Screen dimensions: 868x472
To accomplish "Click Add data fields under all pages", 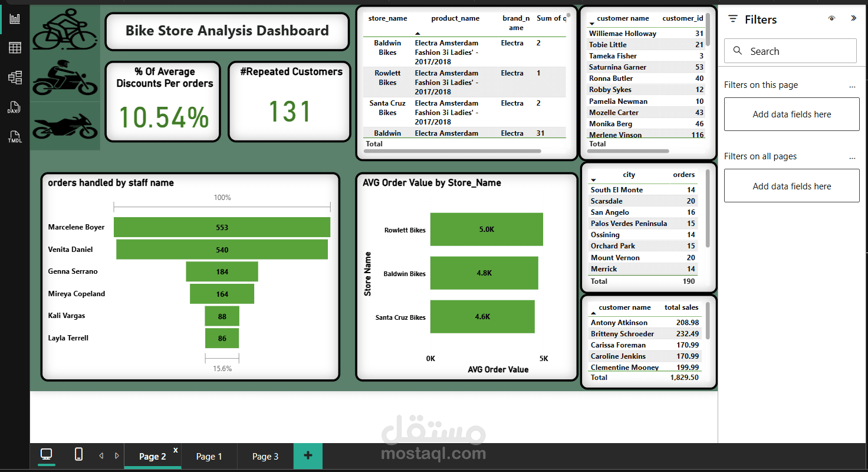I will point(791,186).
